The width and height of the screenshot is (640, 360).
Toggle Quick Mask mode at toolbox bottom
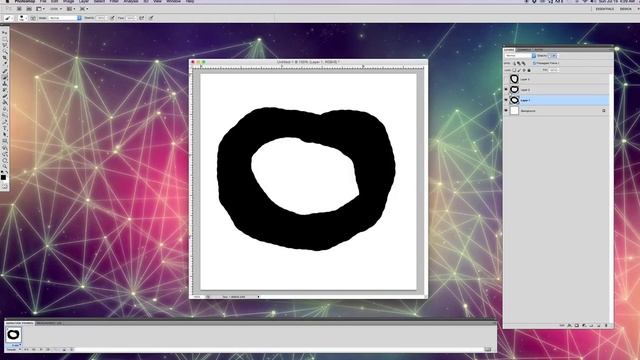[4, 187]
